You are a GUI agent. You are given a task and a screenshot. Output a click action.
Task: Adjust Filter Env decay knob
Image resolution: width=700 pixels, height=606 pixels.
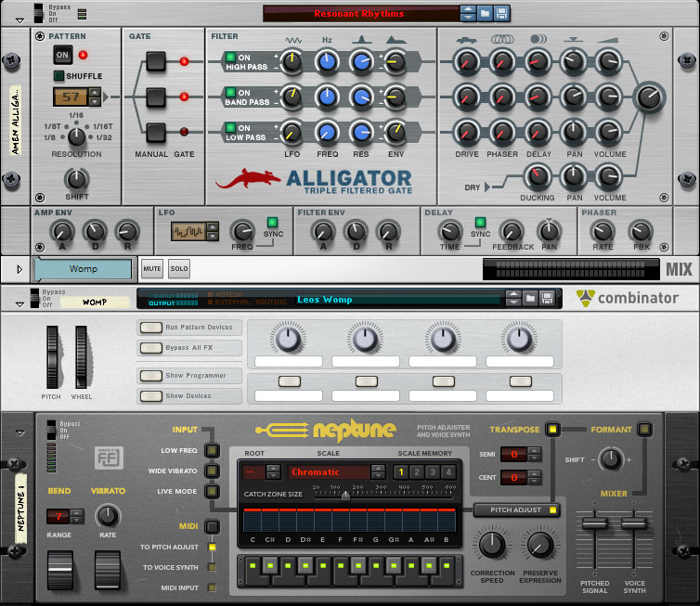pyautogui.click(x=356, y=232)
